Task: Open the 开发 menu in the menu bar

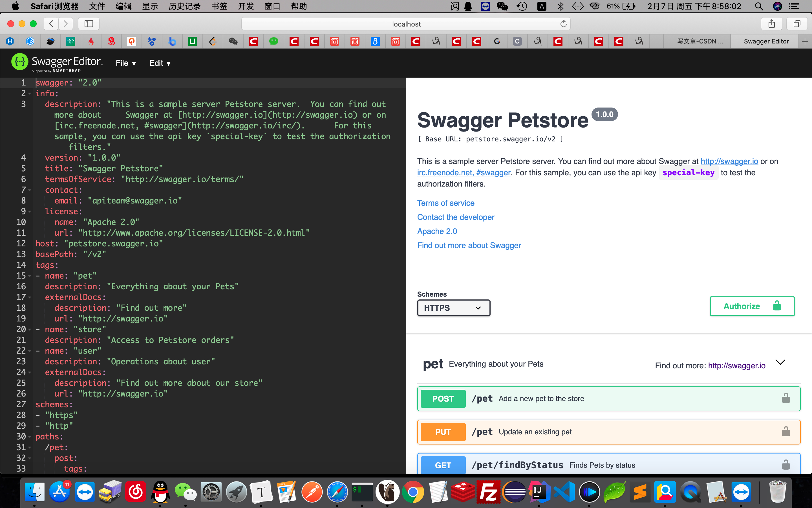Action: 246,6
